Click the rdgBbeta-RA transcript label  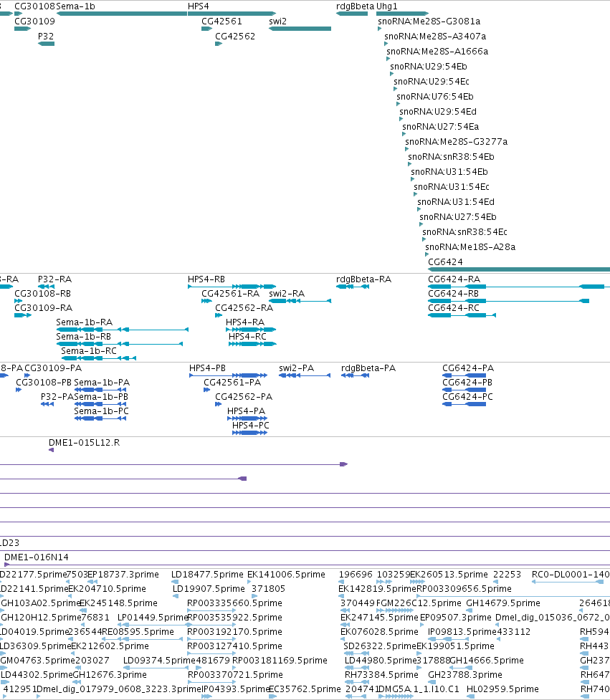[364, 279]
